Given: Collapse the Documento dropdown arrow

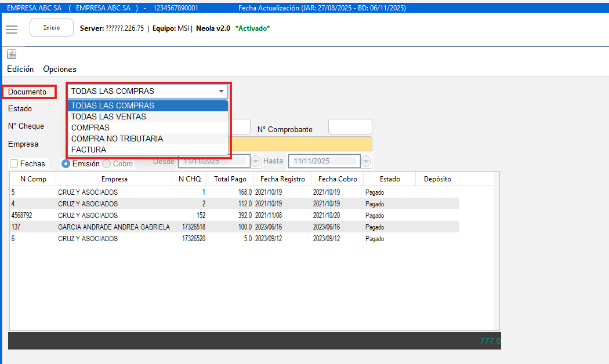Looking at the screenshot, I should coord(221,92).
